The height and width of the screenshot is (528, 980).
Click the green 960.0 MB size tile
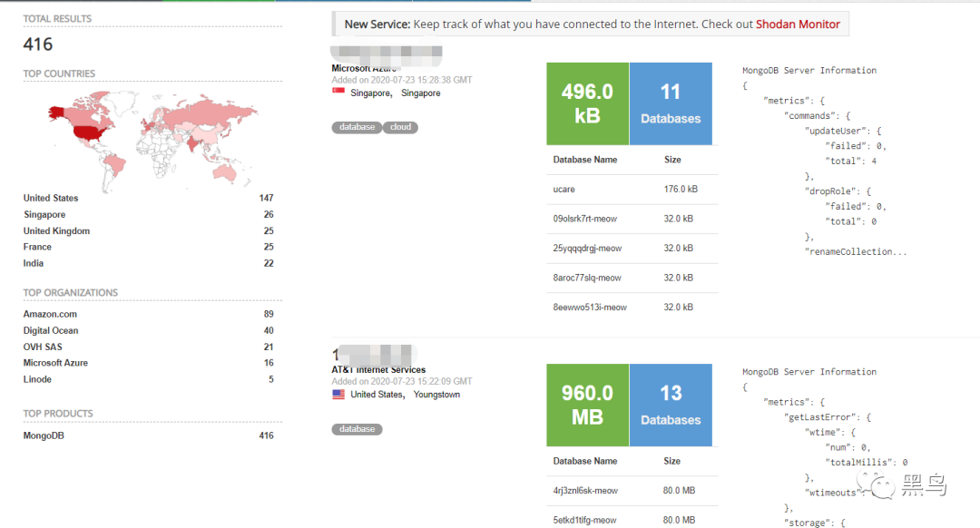point(587,405)
